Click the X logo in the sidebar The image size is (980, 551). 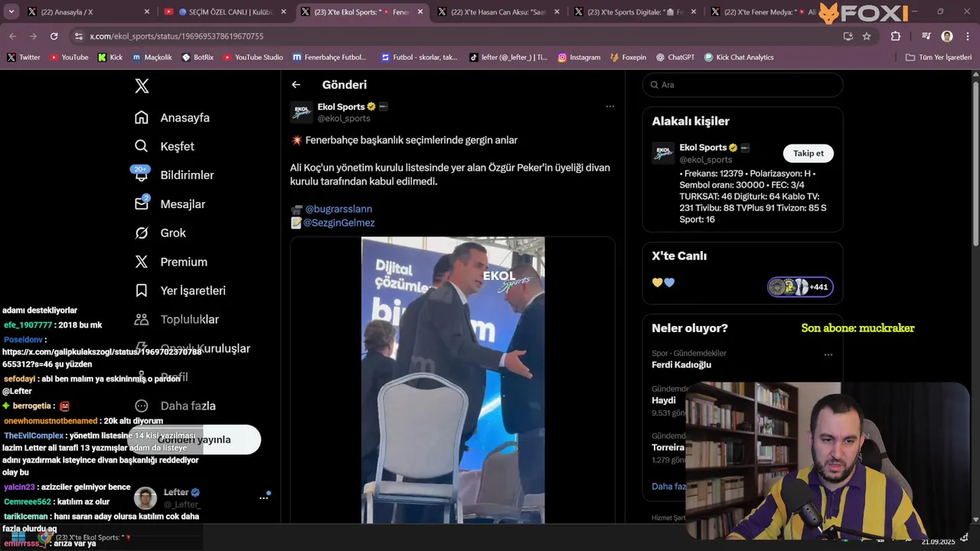tap(142, 86)
